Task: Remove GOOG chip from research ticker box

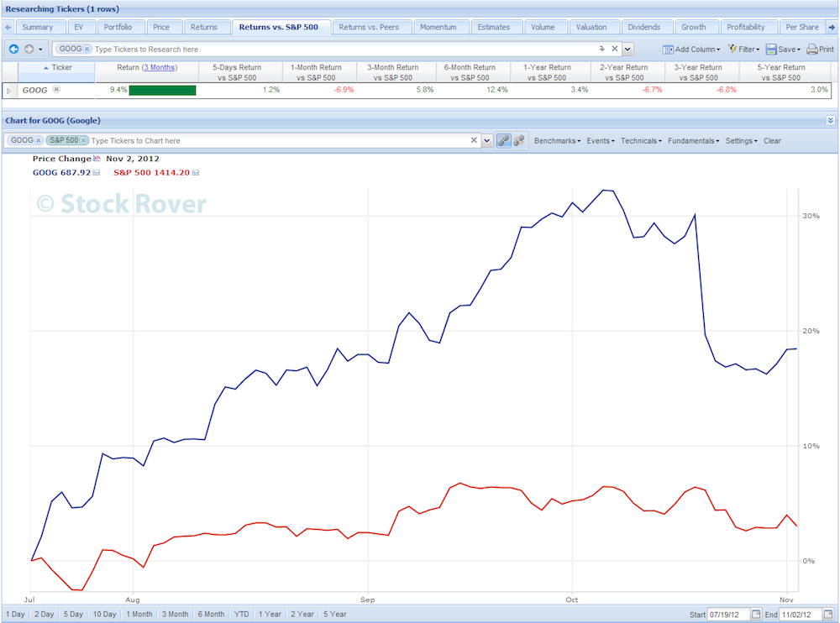Action: [87, 49]
